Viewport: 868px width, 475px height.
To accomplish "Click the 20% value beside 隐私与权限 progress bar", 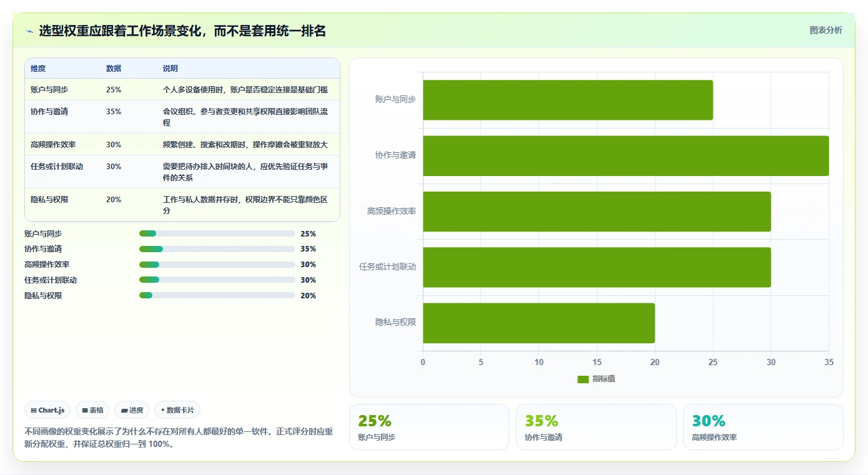I will [308, 296].
